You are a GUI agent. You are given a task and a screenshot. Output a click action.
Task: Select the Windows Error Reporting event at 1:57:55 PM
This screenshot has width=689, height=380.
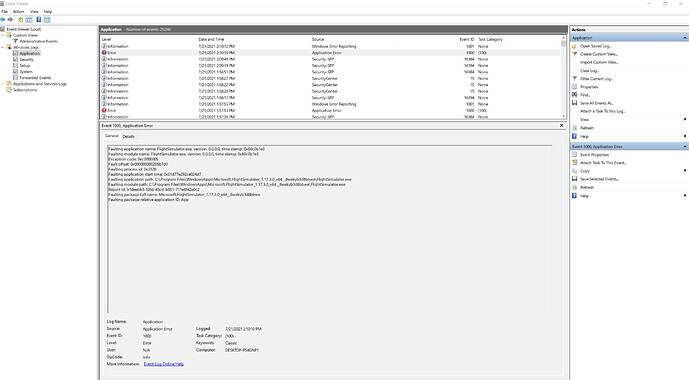330,104
